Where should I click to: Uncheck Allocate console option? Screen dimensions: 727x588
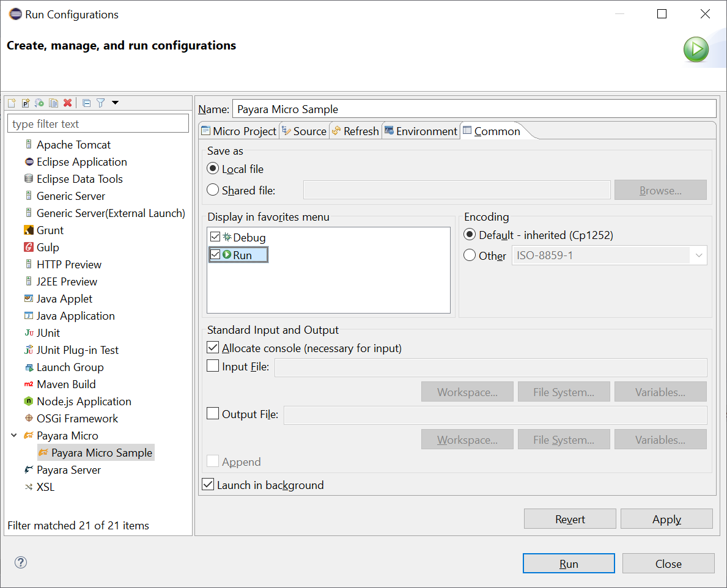point(212,347)
